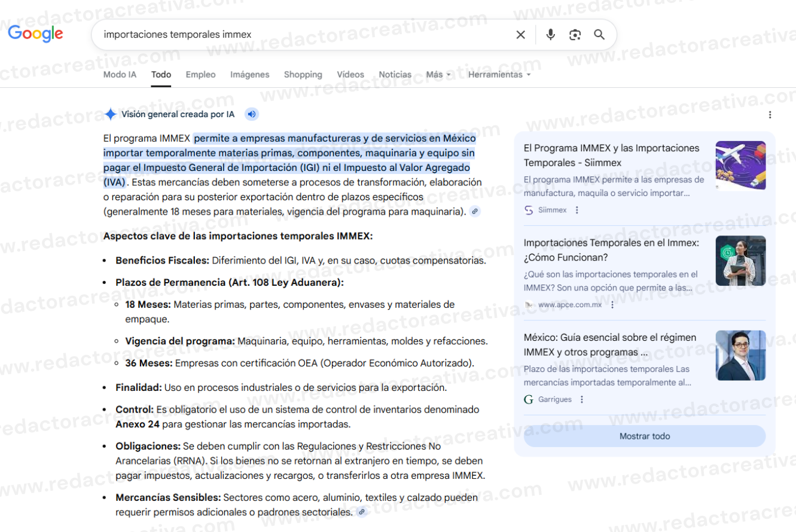Click the magnifying glass search icon
This screenshot has width=796, height=532.
pos(599,35)
